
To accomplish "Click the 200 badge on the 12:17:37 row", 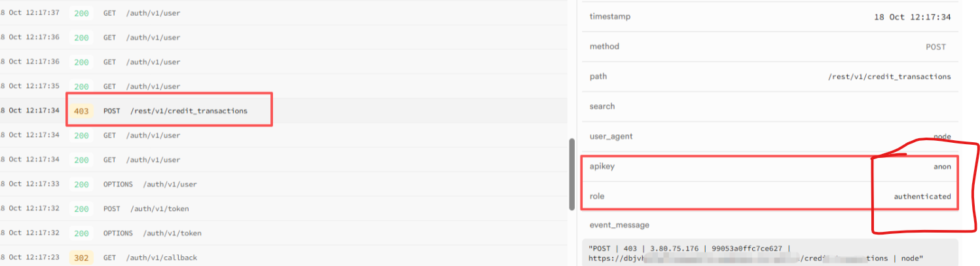I will click(81, 13).
